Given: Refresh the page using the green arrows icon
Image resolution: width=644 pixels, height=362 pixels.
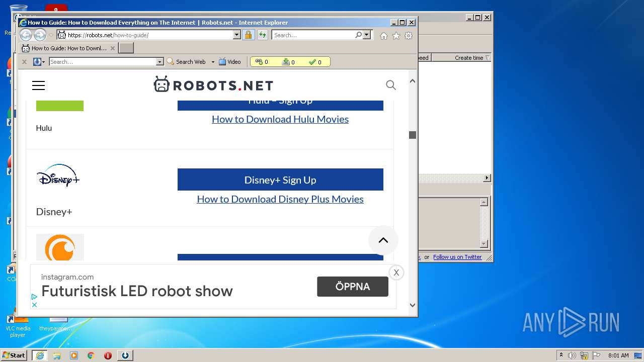Looking at the screenshot, I should (262, 35).
